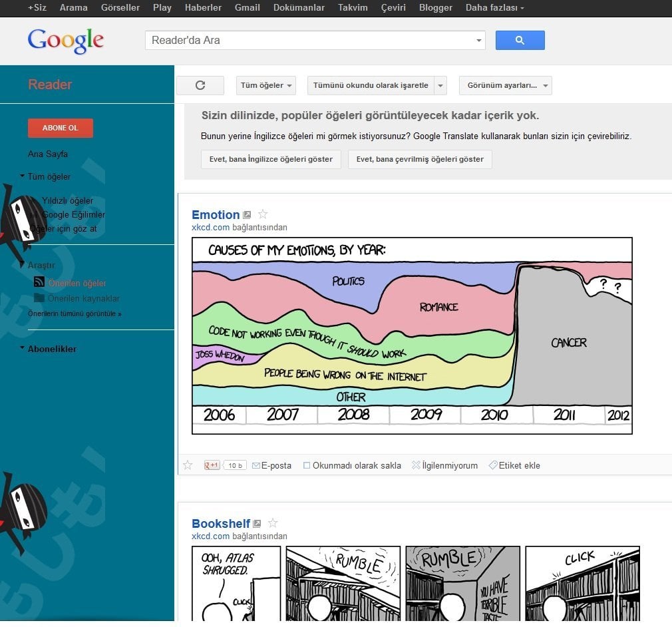Click folder icon beside Önerilen kaynaklar
Image resolution: width=672 pixels, height=627 pixels.
pos(39,298)
